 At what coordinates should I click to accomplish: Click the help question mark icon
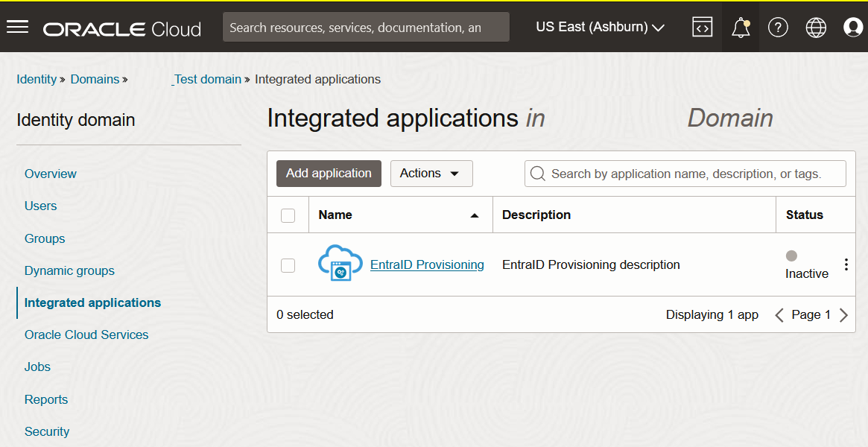pyautogui.click(x=778, y=28)
